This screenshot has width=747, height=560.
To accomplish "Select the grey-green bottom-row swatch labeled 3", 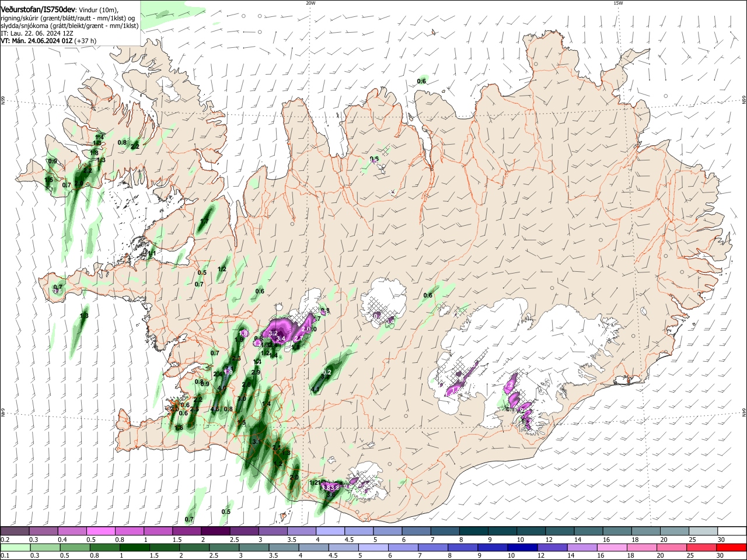I will pyautogui.click(x=254, y=547).
